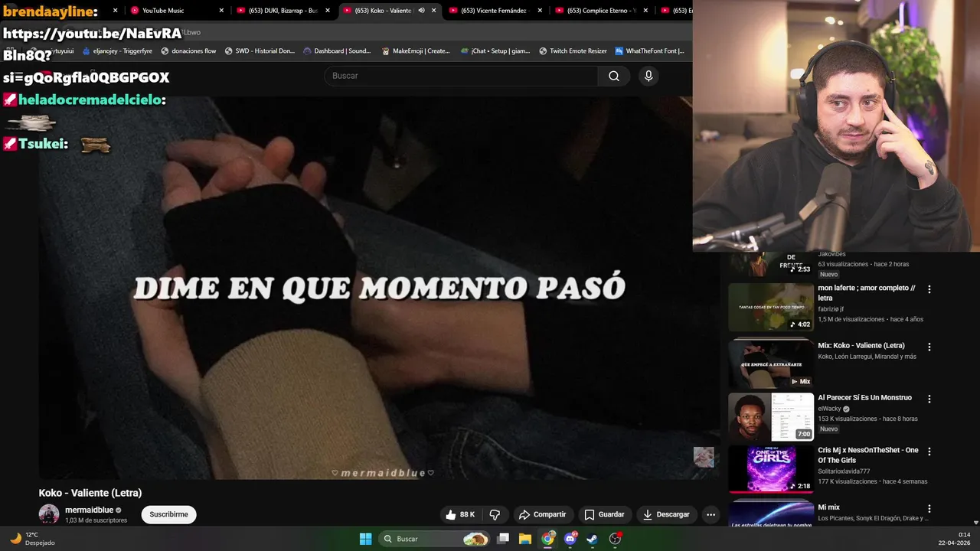This screenshot has height=551, width=980.
Task: Open Twitch Emote Resizer bookmark
Action: click(573, 51)
